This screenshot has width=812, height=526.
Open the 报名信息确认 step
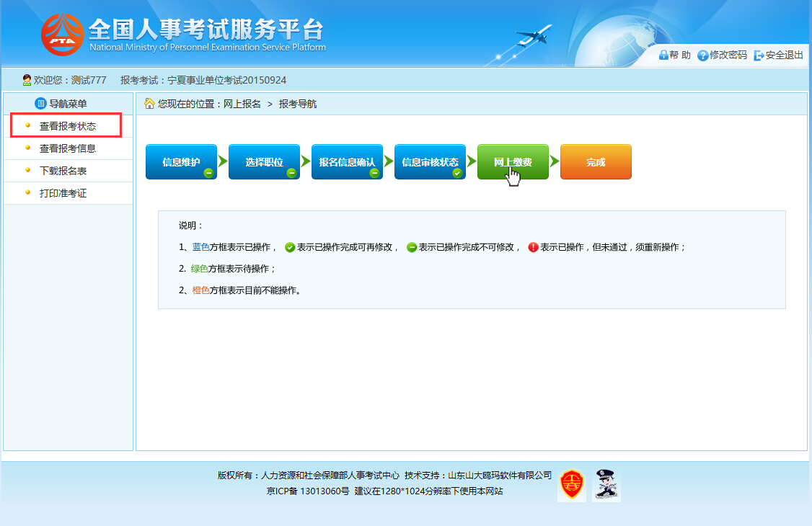click(347, 162)
